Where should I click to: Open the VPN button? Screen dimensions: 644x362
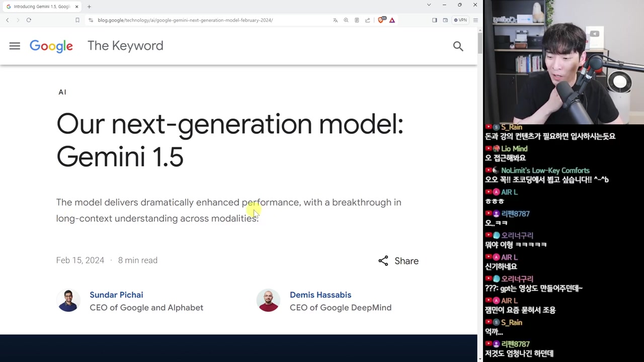click(x=460, y=20)
